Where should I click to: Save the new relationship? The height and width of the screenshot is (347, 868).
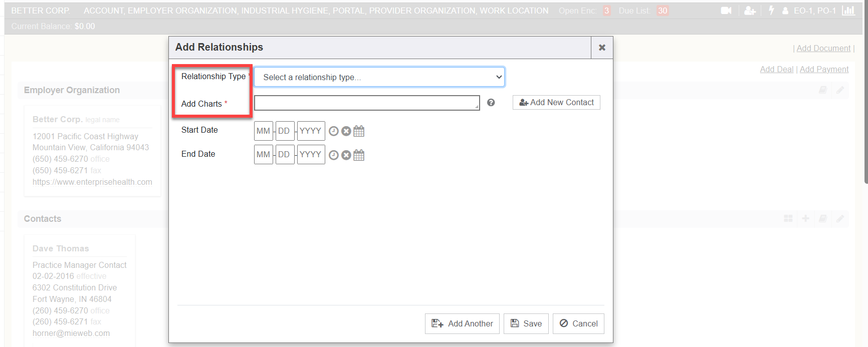(x=526, y=324)
